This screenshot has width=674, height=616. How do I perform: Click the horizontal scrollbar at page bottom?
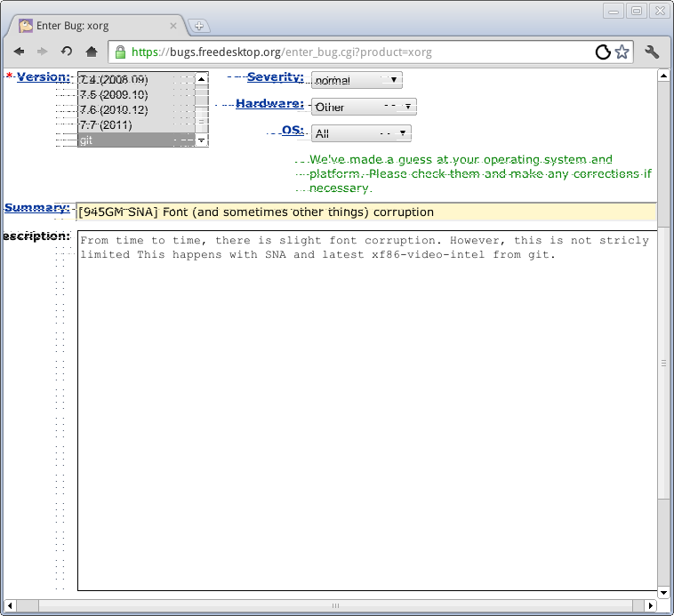pos(336,606)
